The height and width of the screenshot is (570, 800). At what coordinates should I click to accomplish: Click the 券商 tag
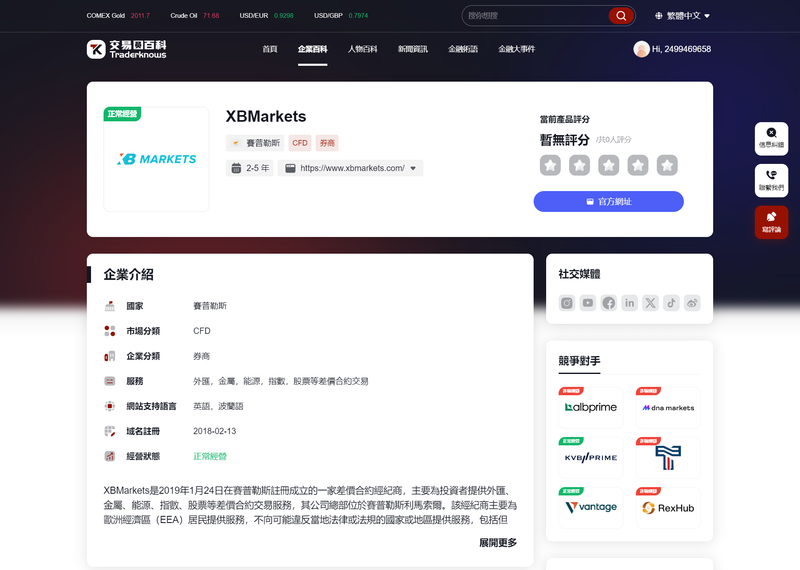click(327, 143)
